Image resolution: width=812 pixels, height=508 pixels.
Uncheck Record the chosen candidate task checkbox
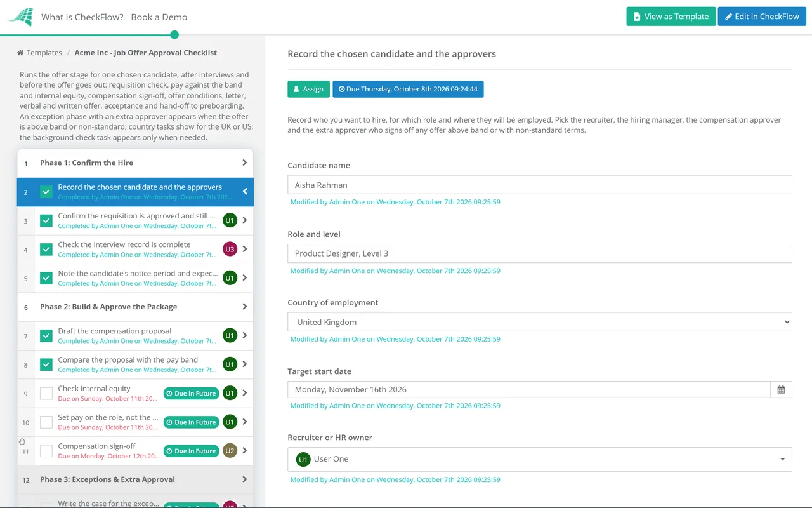(x=46, y=192)
